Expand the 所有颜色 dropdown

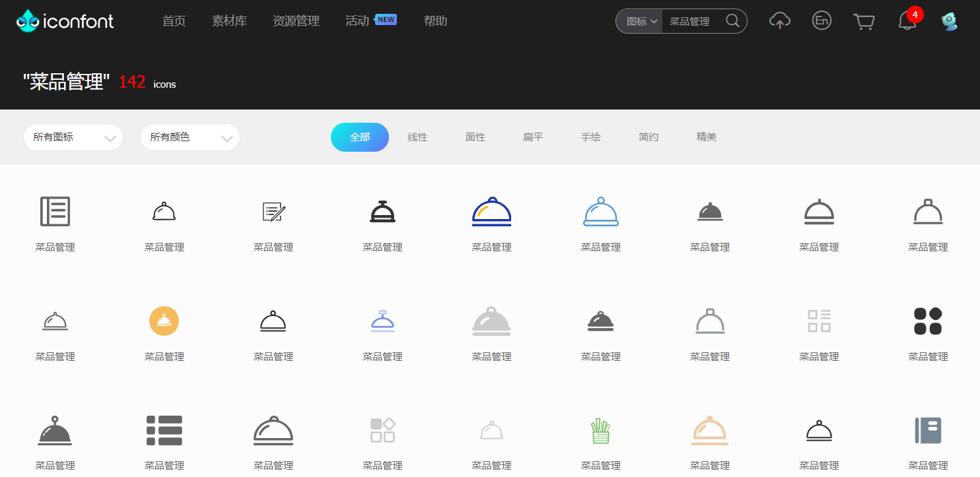tap(190, 137)
